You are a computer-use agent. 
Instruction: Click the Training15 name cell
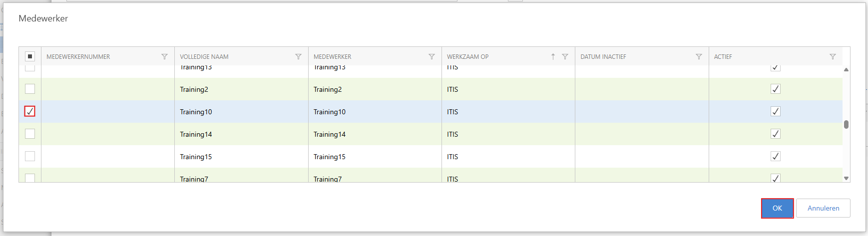tap(196, 157)
